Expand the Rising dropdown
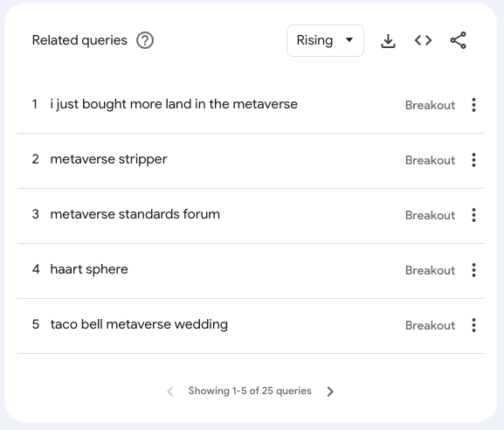The image size is (504, 430). pos(325,40)
